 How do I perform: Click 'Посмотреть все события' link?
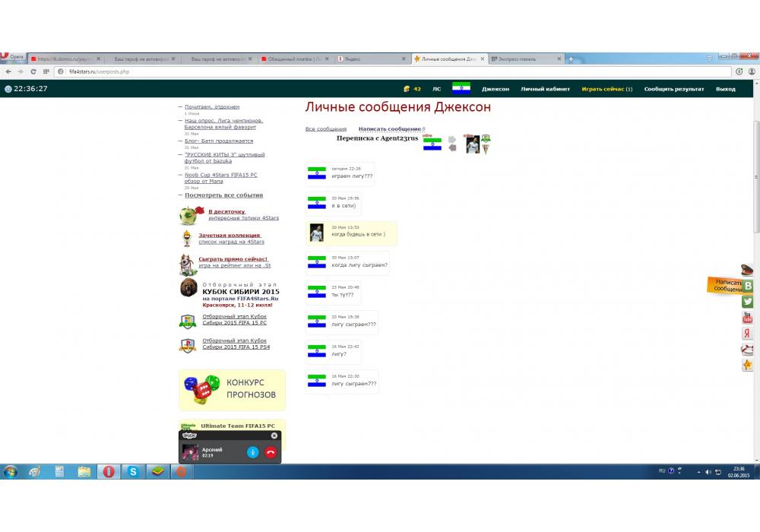(x=223, y=195)
